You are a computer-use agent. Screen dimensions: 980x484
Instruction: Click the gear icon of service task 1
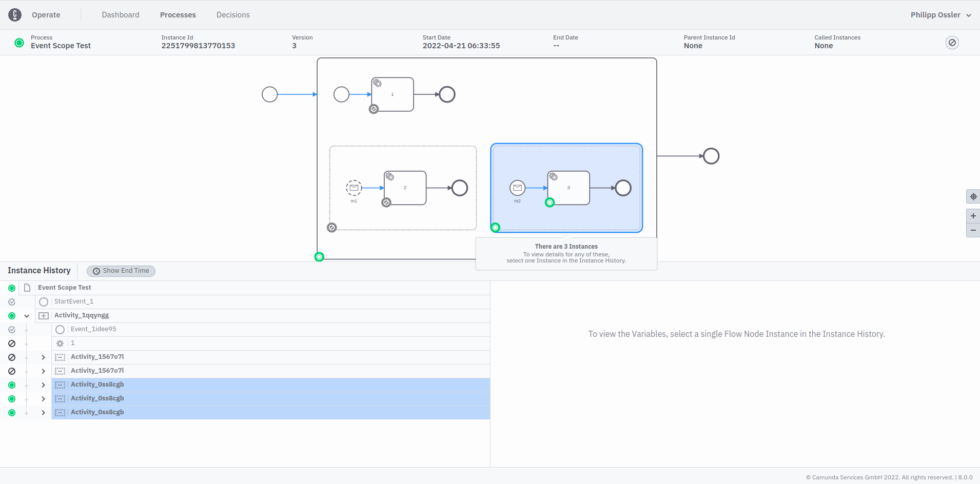378,82
